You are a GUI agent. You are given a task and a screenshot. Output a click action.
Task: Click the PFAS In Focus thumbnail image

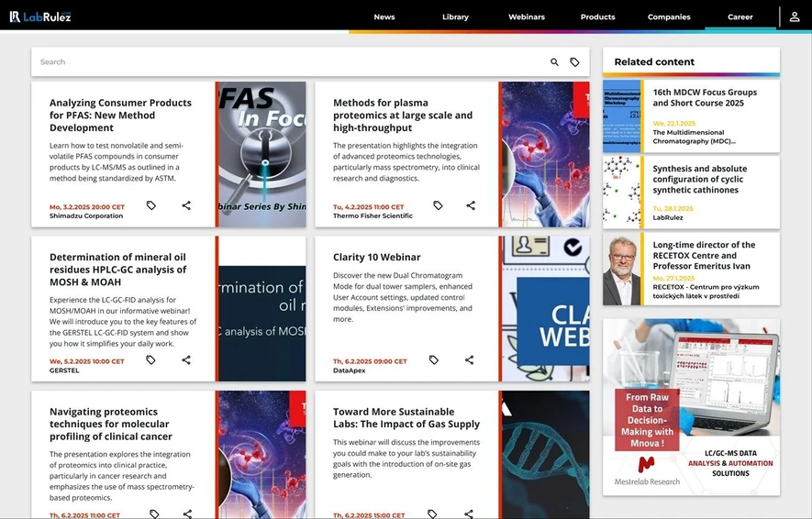(x=262, y=154)
